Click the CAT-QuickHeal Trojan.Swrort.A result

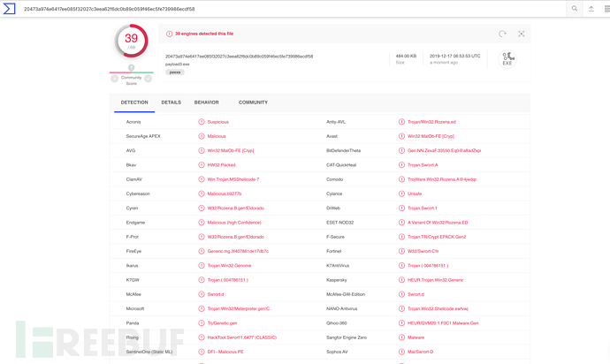tap(423, 165)
